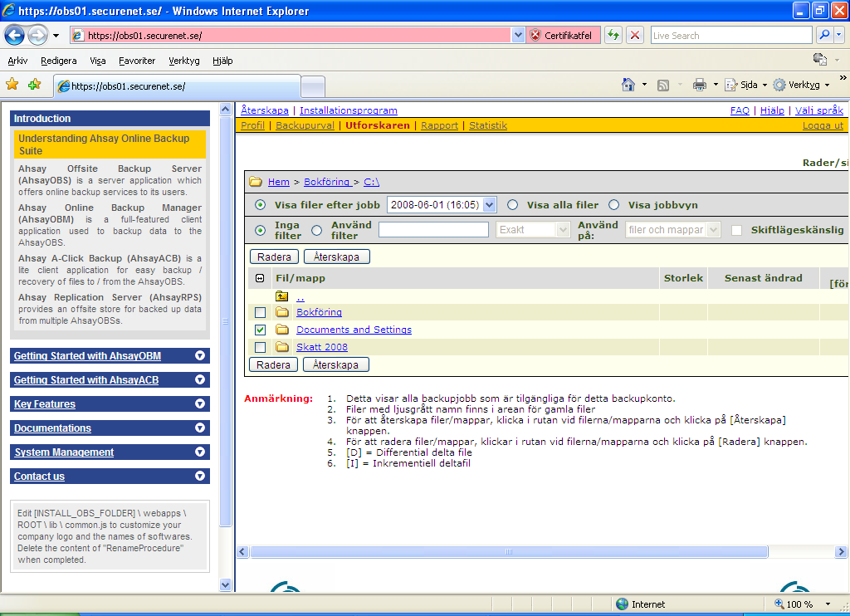This screenshot has width=850, height=616.
Task: Check the Bokföring folder checkbox
Action: (260, 313)
